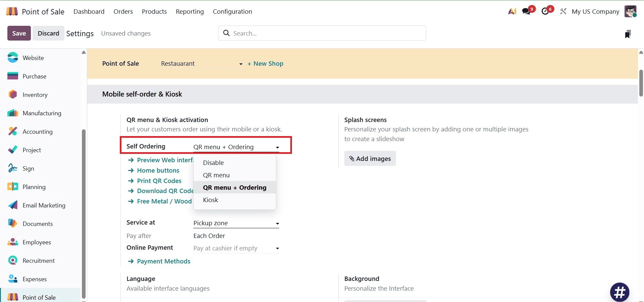
Task: Open the AI assistant icon in top bar
Action: [512, 11]
